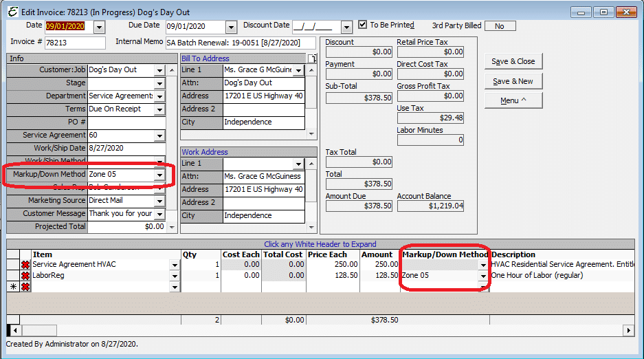Open item dropdown for Service Agreement HVAC row
The height and width of the screenshot is (359, 644).
coord(175,265)
